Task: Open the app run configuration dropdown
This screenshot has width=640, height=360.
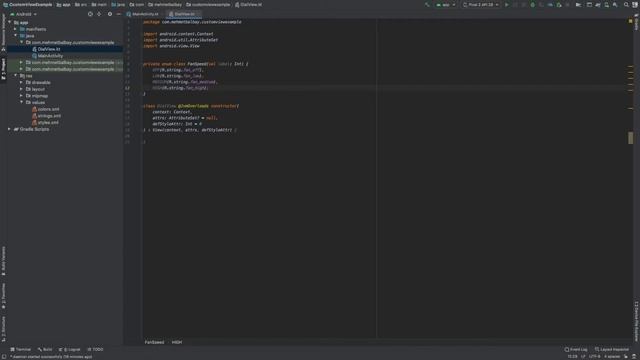Action: click(446, 5)
